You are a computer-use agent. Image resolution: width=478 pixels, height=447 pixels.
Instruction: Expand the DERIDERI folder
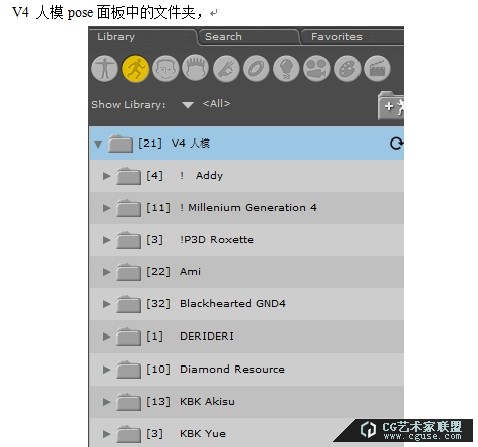tap(106, 336)
